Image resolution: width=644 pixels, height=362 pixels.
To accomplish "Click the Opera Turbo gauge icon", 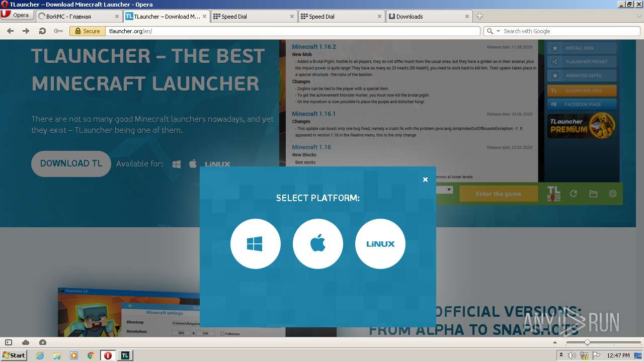I will (x=43, y=342).
